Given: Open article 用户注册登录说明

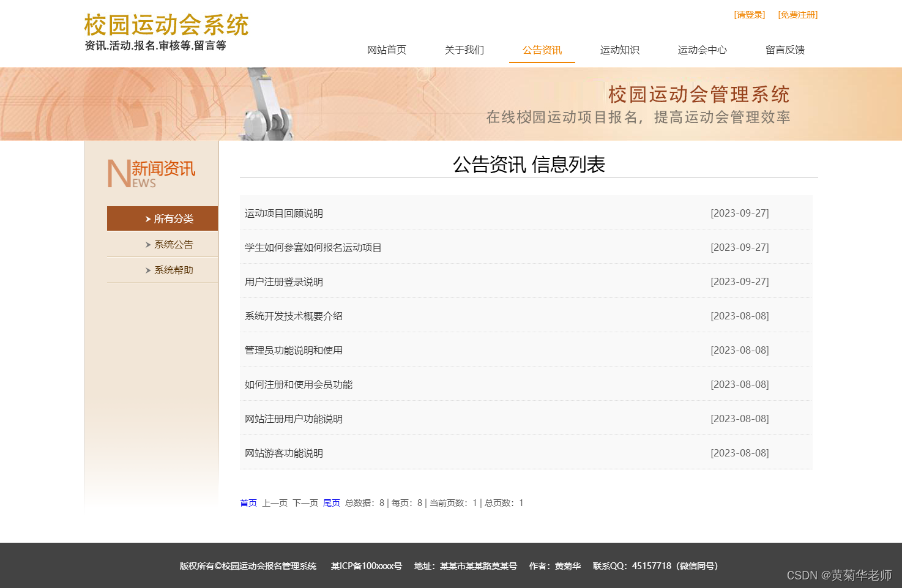Looking at the screenshot, I should (x=284, y=282).
